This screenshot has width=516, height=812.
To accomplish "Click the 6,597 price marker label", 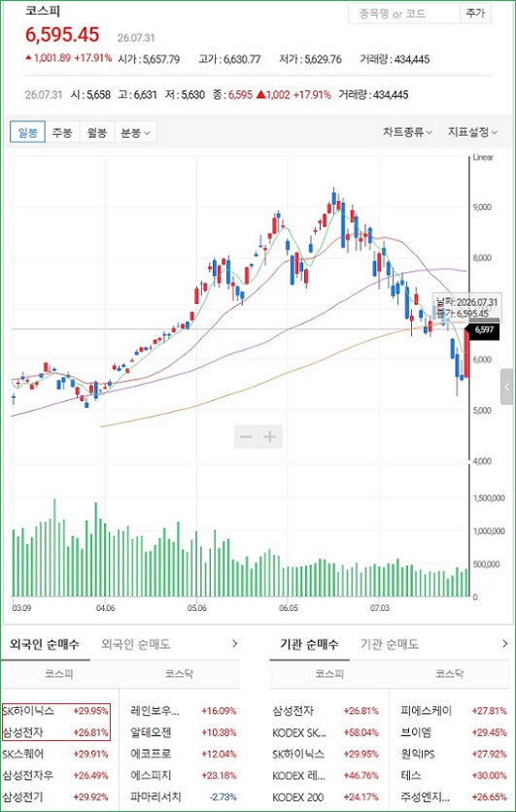I will (x=484, y=329).
